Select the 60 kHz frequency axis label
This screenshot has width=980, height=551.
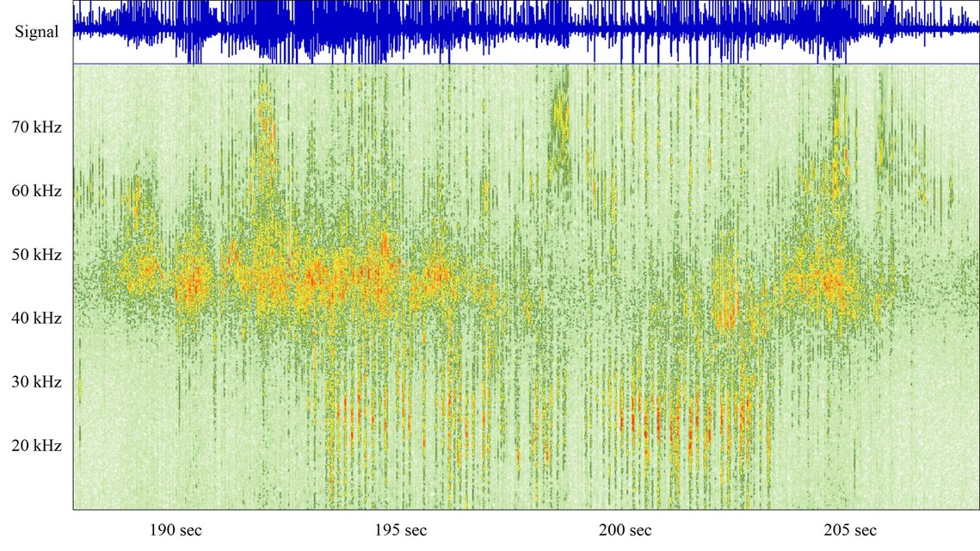coord(37,191)
